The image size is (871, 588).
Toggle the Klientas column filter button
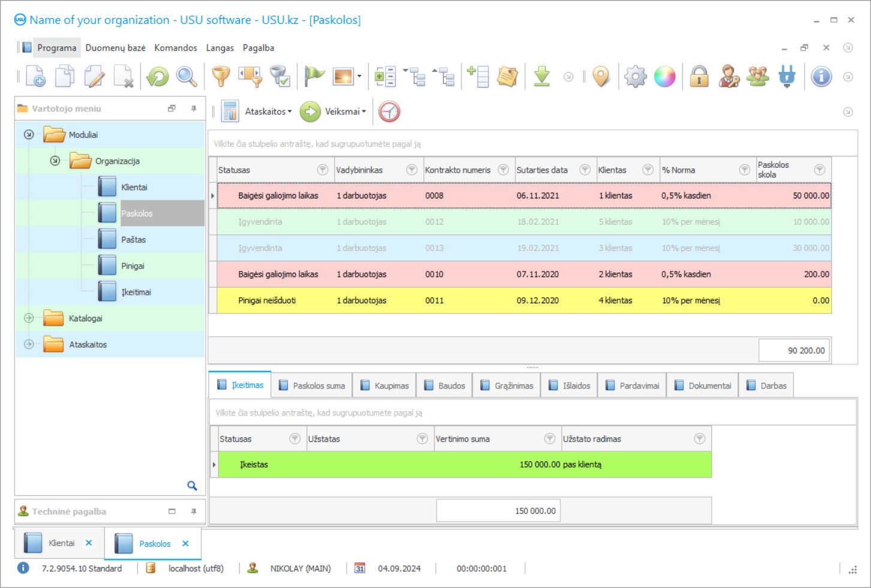647,170
